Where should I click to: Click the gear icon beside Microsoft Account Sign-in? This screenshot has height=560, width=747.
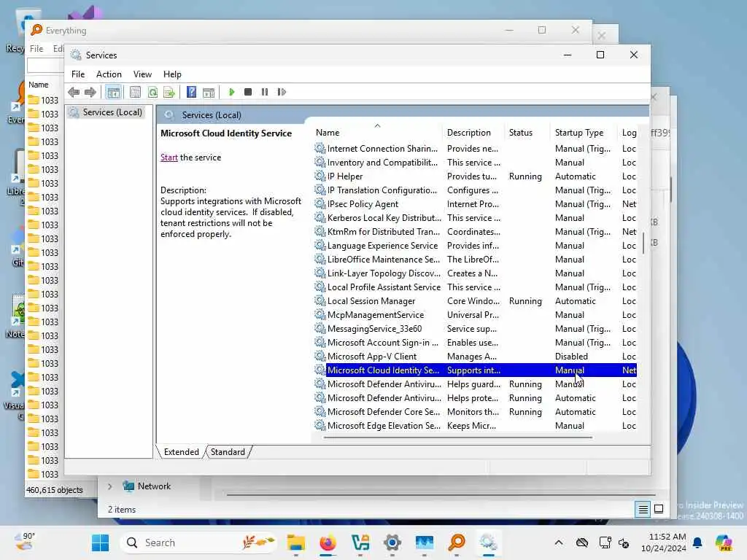(x=320, y=343)
